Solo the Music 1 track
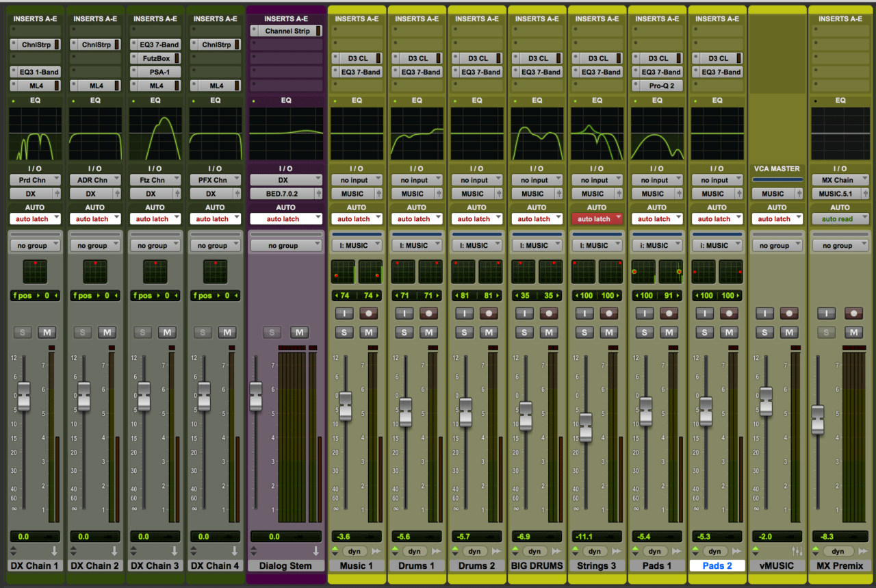 344,331
